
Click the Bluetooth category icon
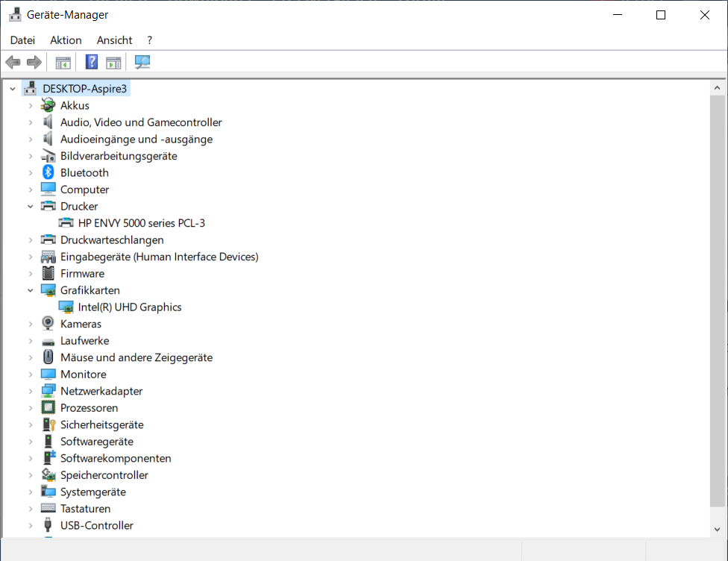pos(48,172)
